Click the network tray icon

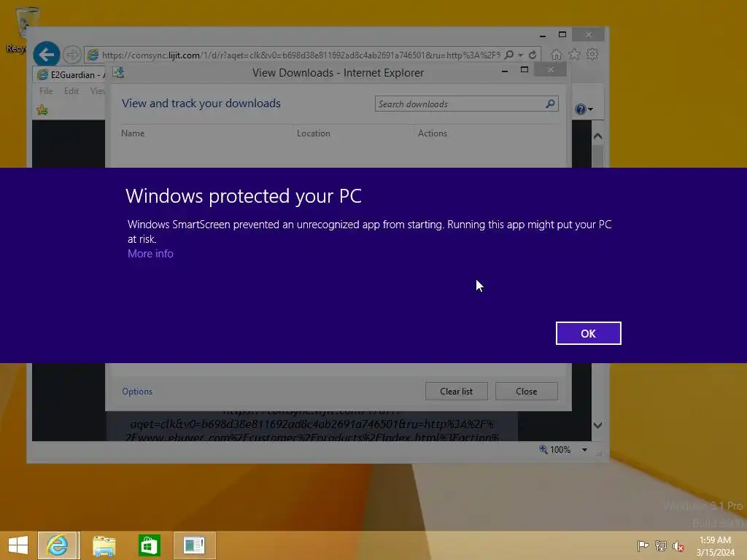(x=661, y=545)
